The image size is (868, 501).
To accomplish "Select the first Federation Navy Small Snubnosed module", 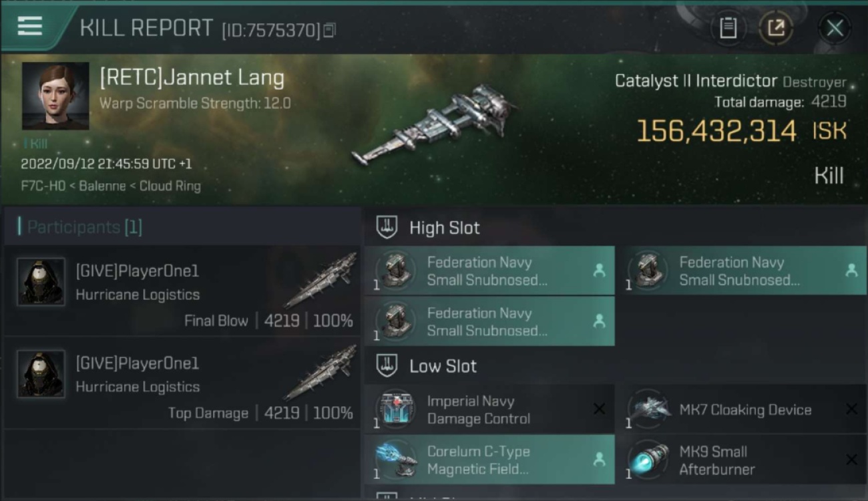I will pyautogui.click(x=489, y=271).
